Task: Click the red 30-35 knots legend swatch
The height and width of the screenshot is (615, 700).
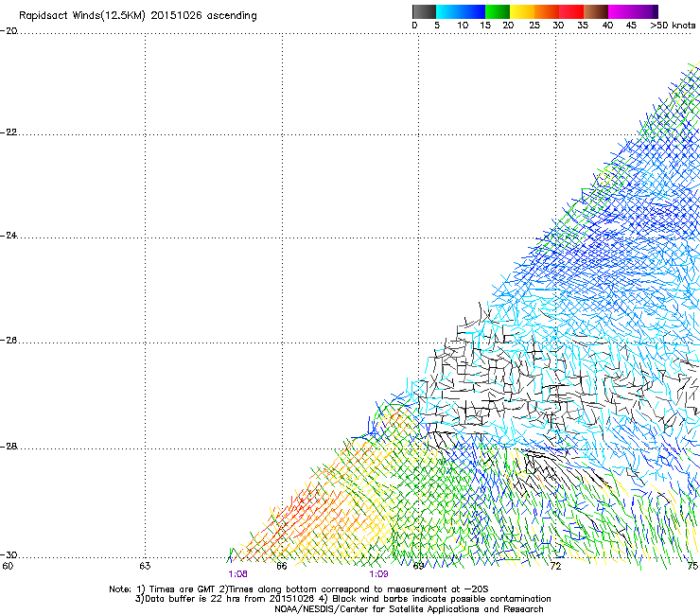Action: (x=571, y=11)
